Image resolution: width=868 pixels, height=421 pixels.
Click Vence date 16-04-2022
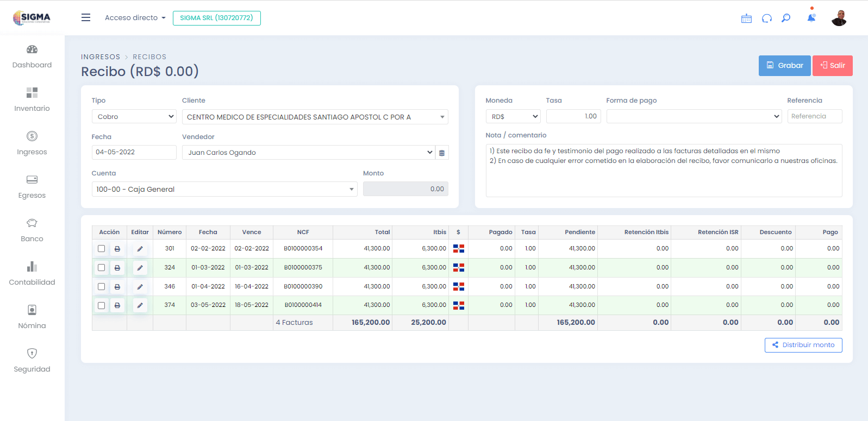252,287
